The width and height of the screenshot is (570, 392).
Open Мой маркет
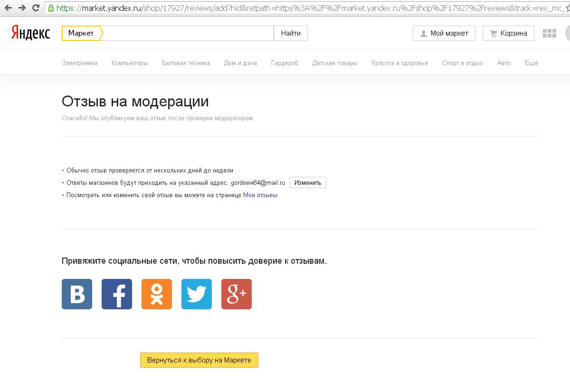click(444, 33)
